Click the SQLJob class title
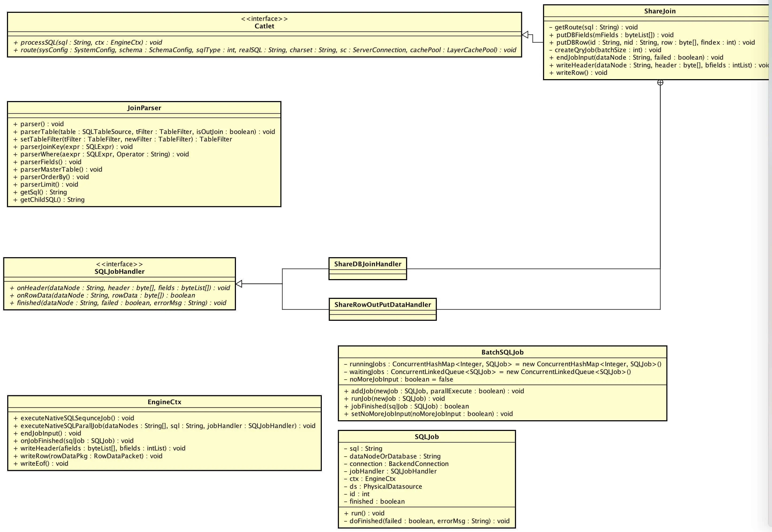The height and width of the screenshot is (532, 772). click(x=426, y=437)
